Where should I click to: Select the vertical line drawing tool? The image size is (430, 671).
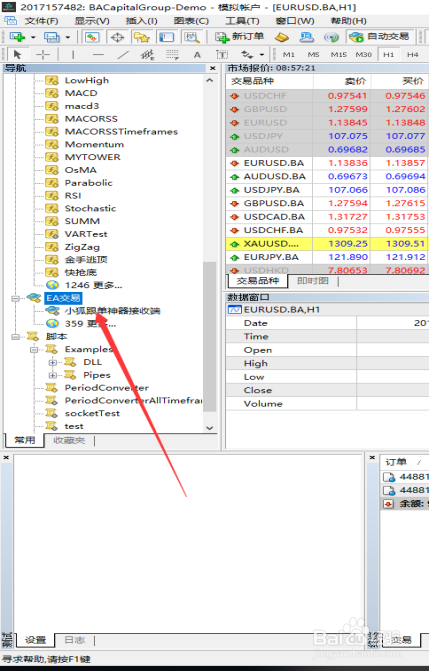73,54
